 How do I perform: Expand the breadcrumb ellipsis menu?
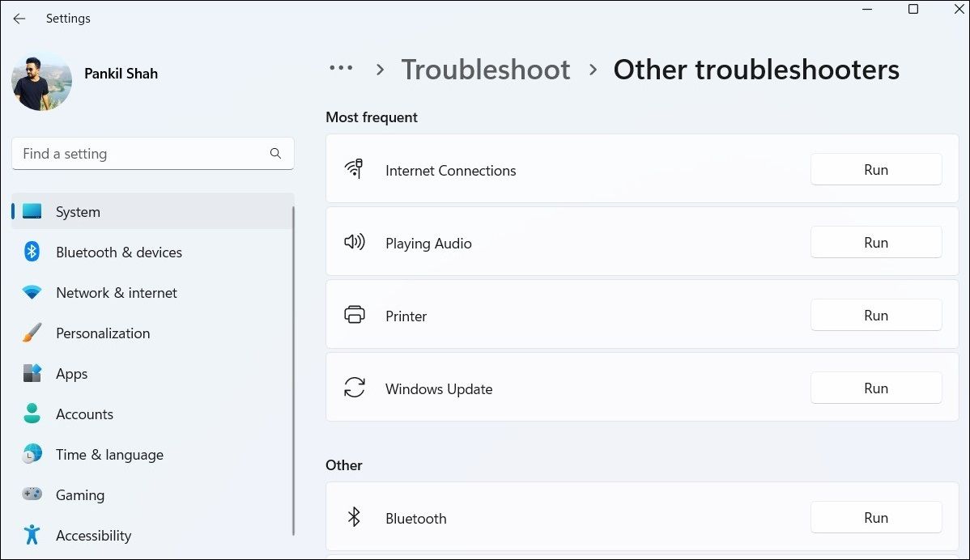click(342, 69)
